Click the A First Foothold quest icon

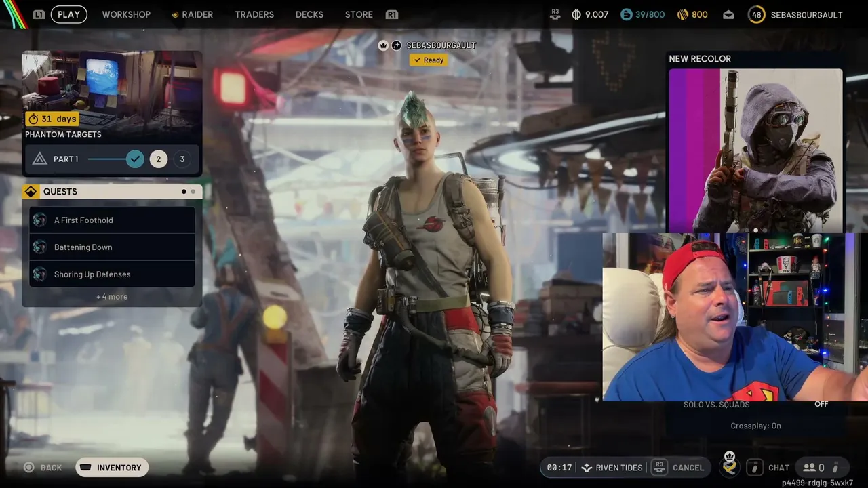(x=40, y=220)
